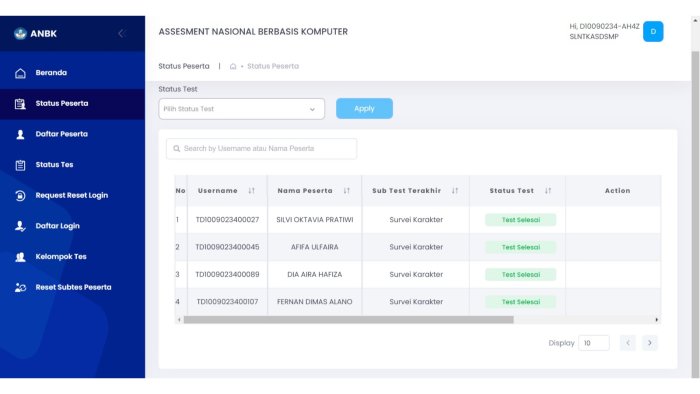Click the user greeting text at top right

pos(604,31)
